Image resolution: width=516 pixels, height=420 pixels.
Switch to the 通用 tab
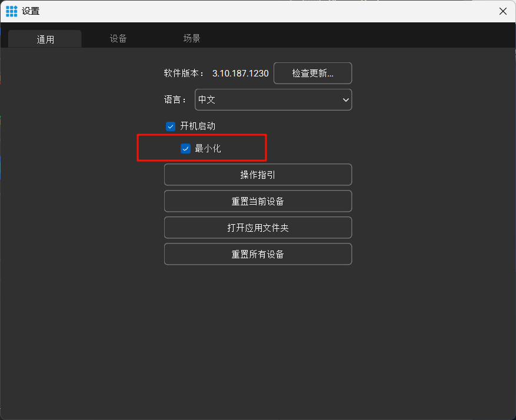pos(45,39)
